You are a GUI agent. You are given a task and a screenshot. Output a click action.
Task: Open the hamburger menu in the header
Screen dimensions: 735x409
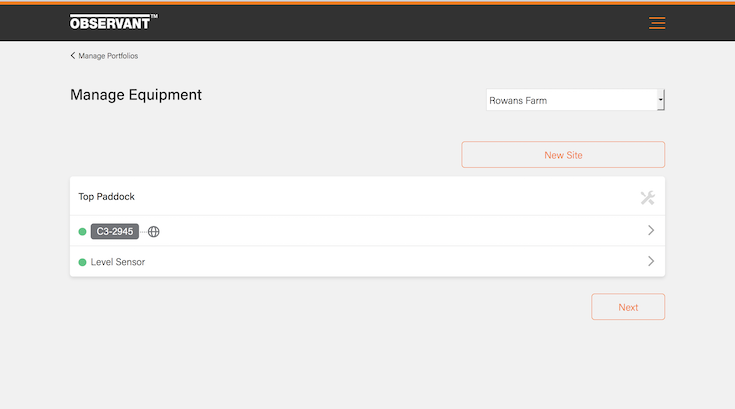coord(657,23)
